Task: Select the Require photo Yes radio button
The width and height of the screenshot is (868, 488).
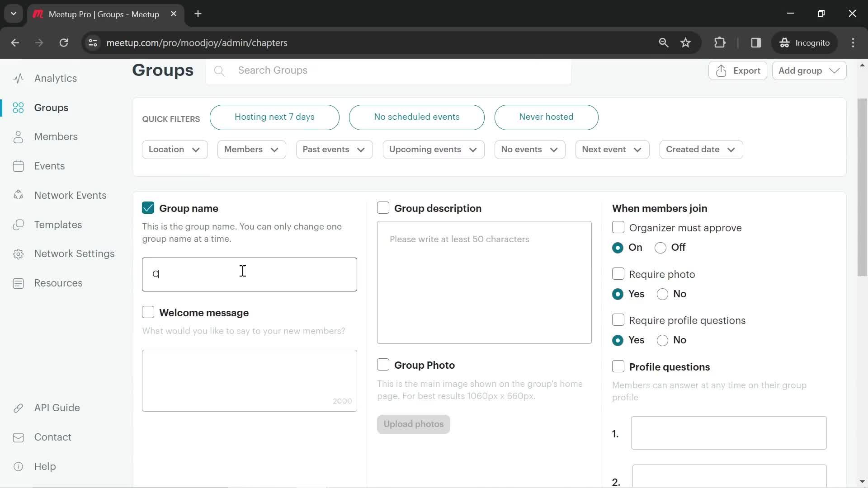Action: point(618,293)
